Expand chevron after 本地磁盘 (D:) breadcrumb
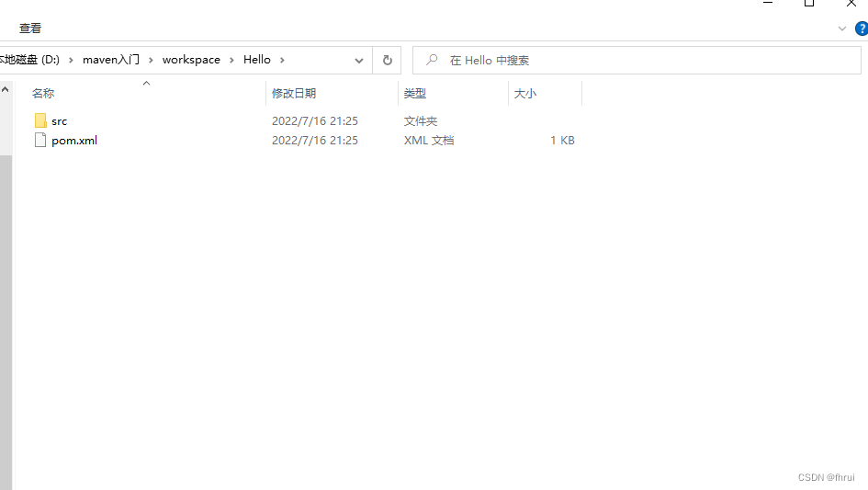The width and height of the screenshot is (868, 490). pyautogui.click(x=71, y=60)
